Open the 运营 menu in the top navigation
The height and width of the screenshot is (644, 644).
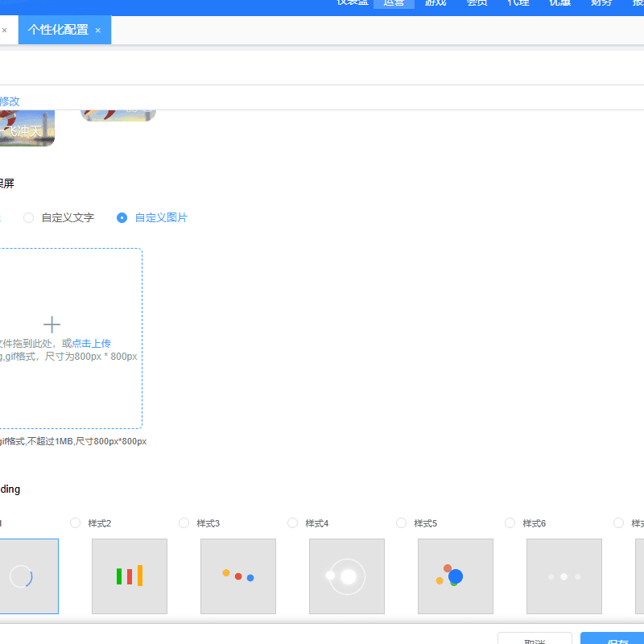click(394, 3)
